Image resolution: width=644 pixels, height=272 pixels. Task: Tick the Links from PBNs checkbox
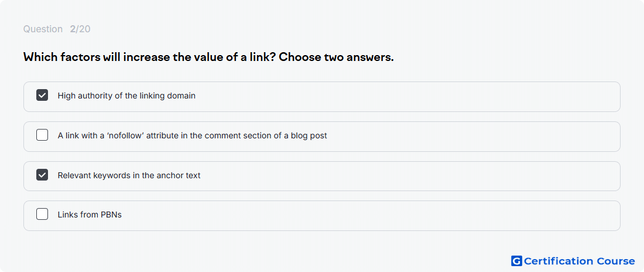(x=42, y=215)
